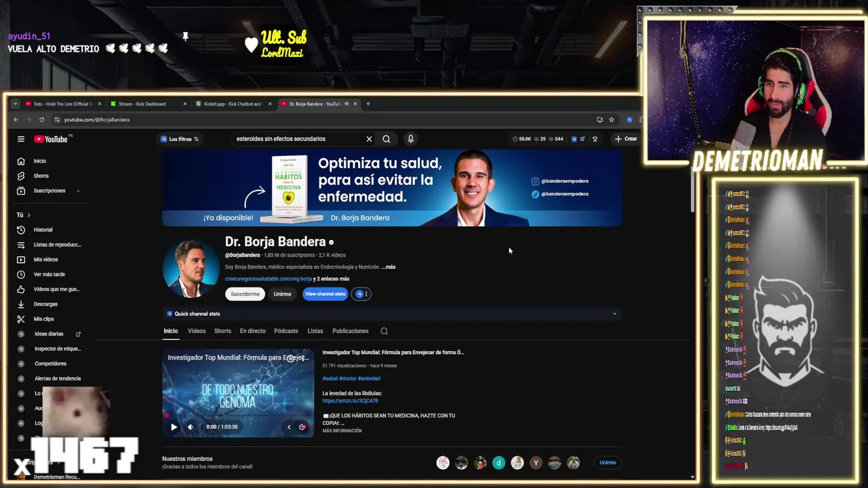
Task: Open Inspector de etiquetas in the sidebar
Action: (49, 349)
